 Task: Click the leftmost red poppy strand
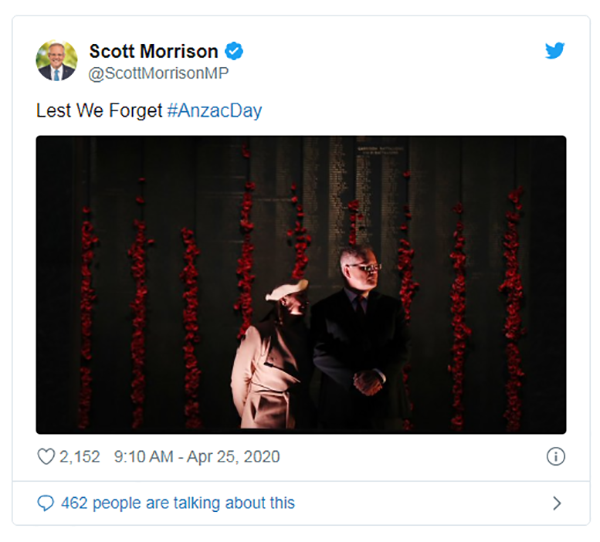(x=87, y=318)
